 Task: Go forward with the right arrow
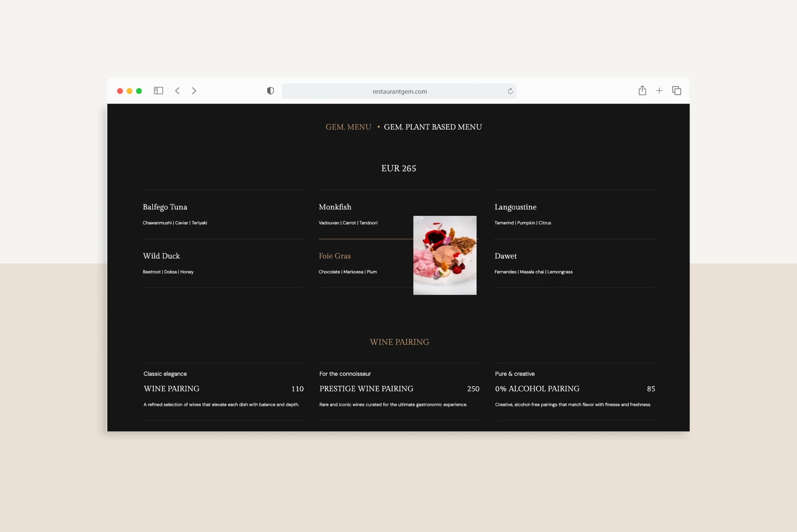click(x=194, y=91)
